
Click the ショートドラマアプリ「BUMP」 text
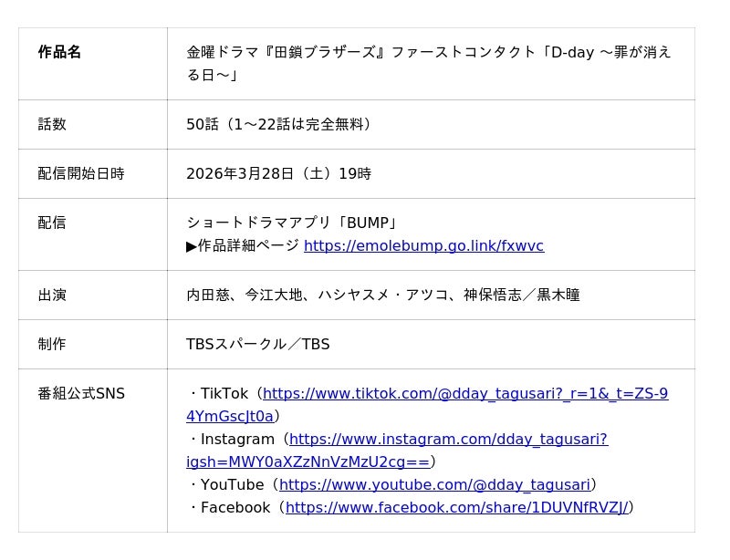click(x=292, y=223)
